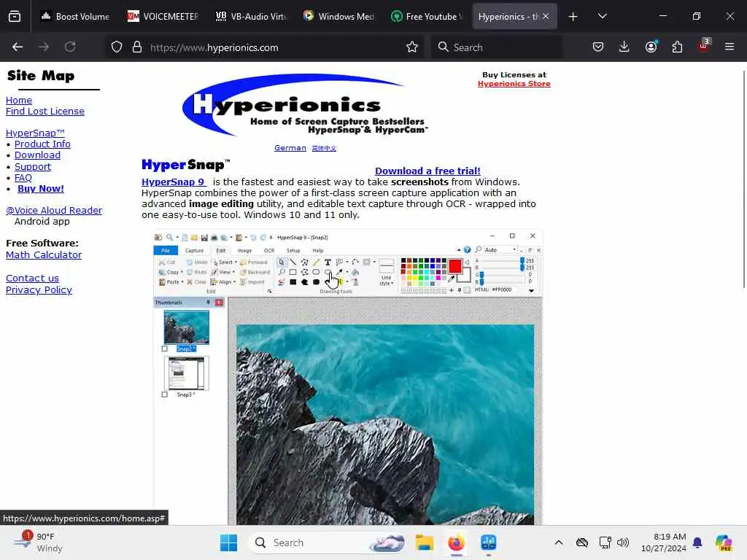
Task: Click the browser address bar URL
Action: pyautogui.click(x=214, y=47)
